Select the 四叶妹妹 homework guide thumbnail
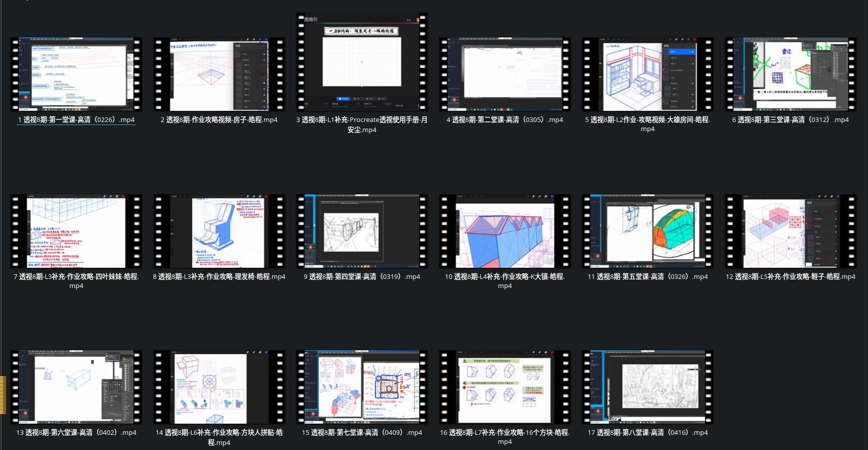Screen dimensions: 868x450 pyautogui.click(x=76, y=231)
